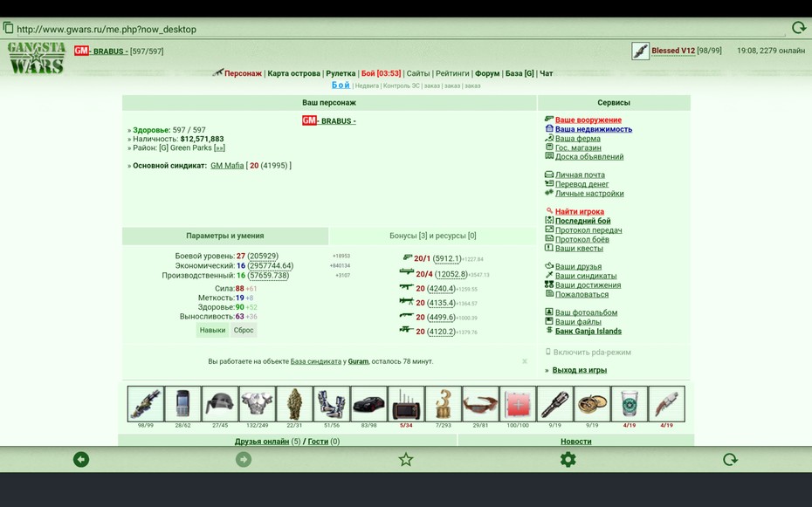812x507 pixels.
Task: Select the radio scanner item 5/34
Action: tap(406, 403)
